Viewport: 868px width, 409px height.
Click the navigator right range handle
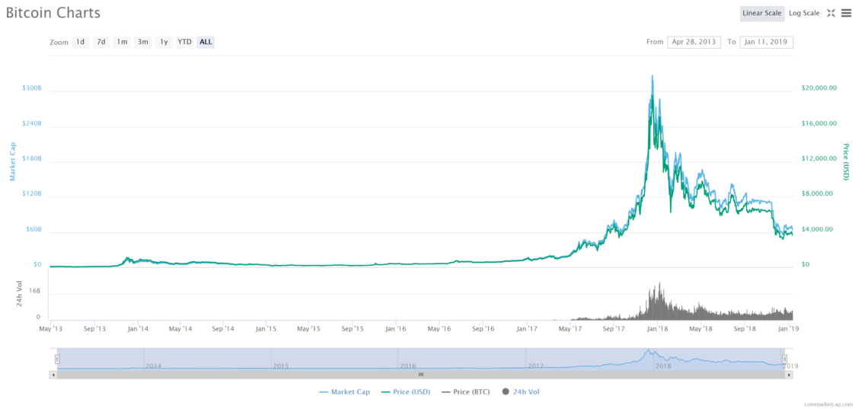784,359
